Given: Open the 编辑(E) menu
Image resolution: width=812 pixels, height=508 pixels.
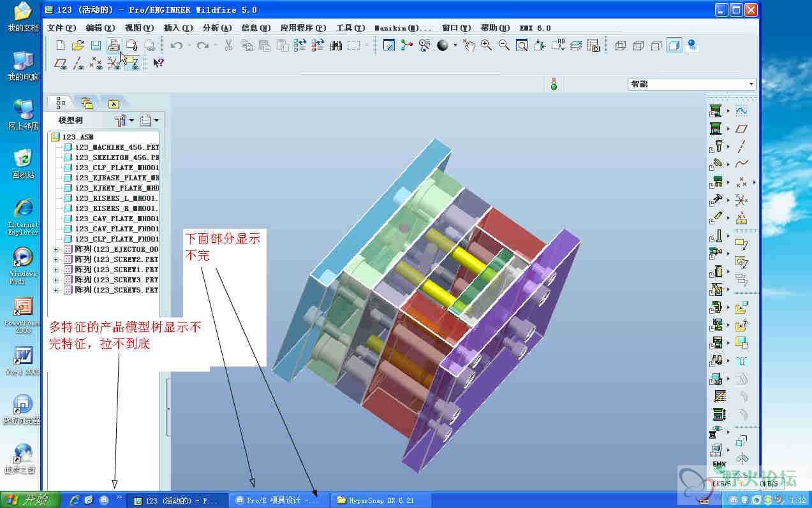Looking at the screenshot, I should [x=100, y=28].
